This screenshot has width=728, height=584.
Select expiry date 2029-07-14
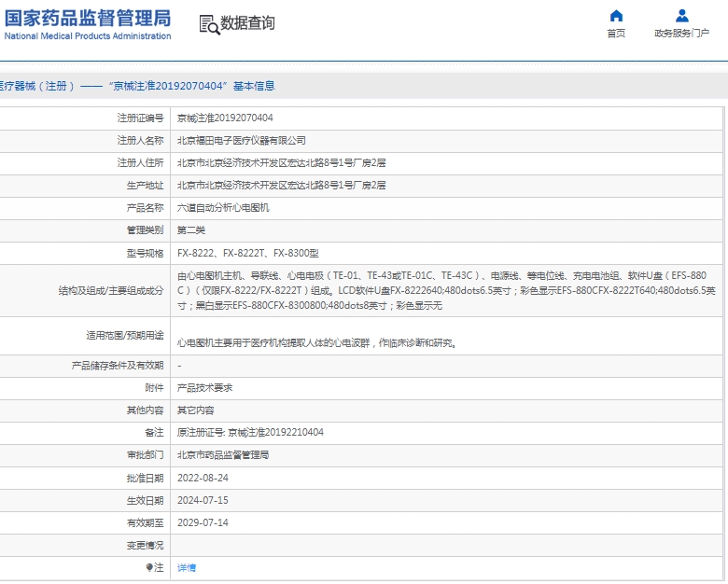203,522
